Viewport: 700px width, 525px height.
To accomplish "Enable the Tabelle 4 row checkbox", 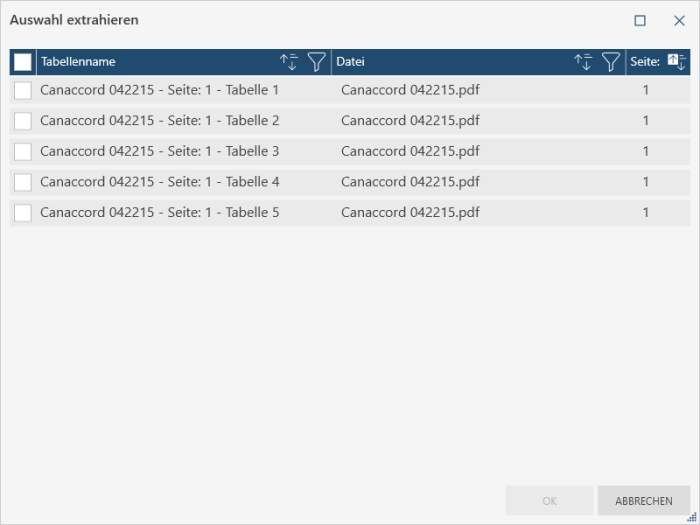I will click(x=23, y=182).
